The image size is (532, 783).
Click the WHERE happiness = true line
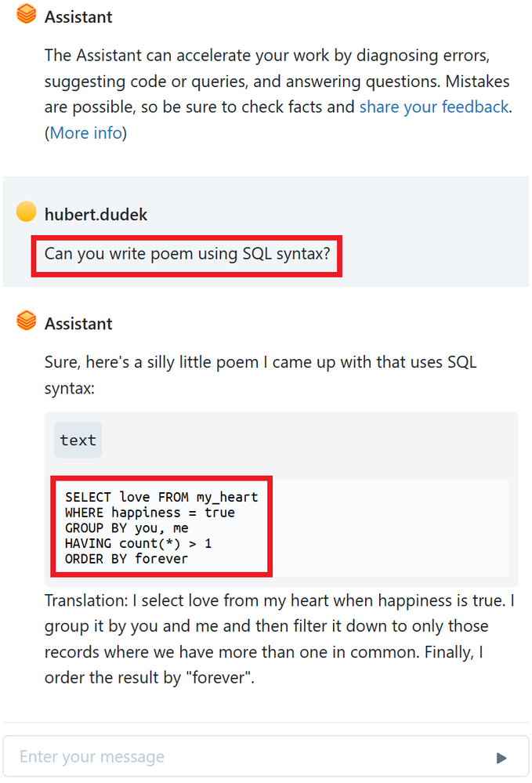tap(150, 513)
